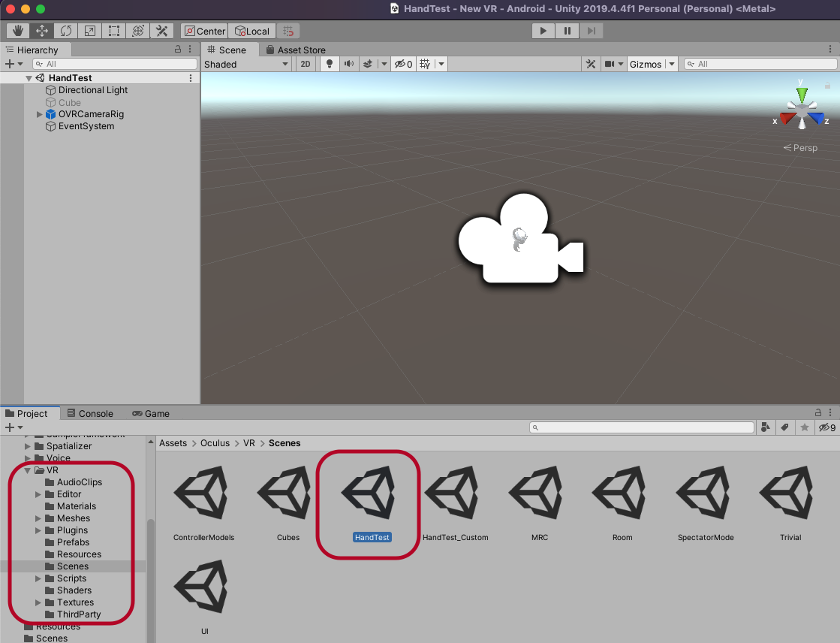Click the blue Z axis cone of gizmo
840x643 pixels.
[817, 117]
